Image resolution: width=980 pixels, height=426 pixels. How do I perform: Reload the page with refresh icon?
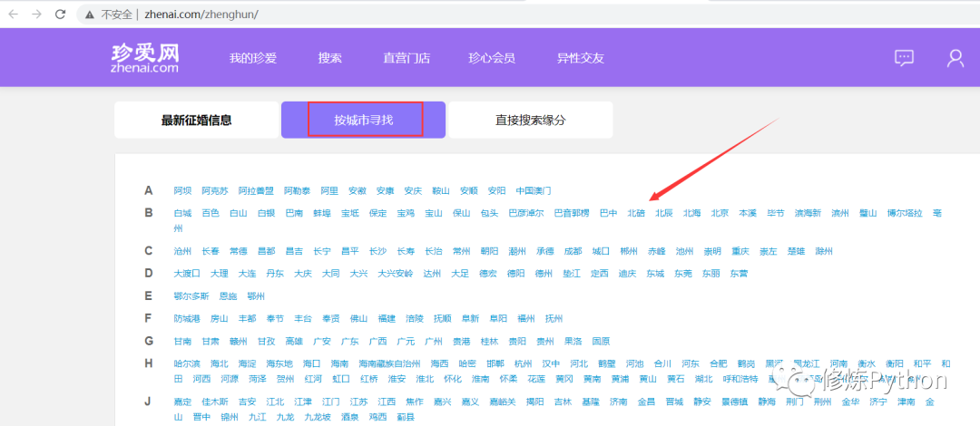click(61, 15)
